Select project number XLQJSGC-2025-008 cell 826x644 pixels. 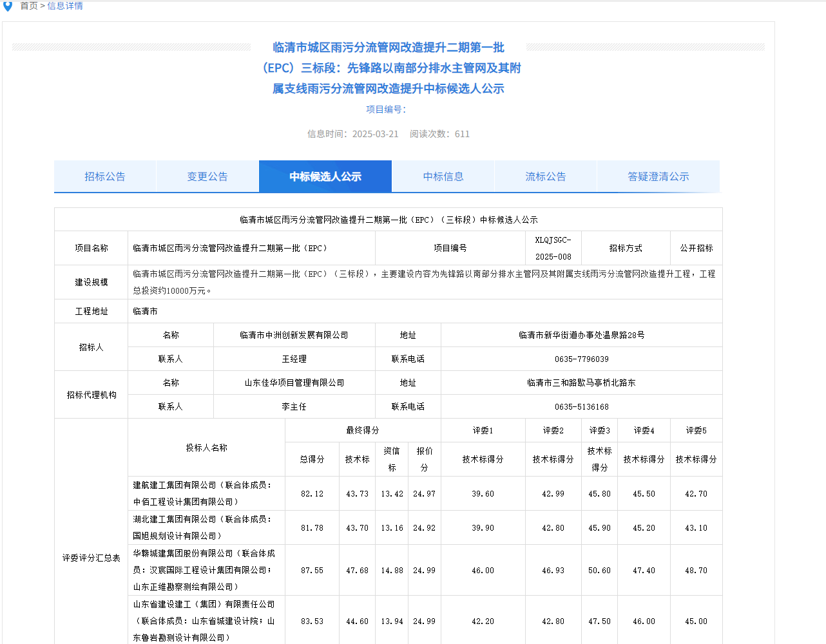coord(553,248)
